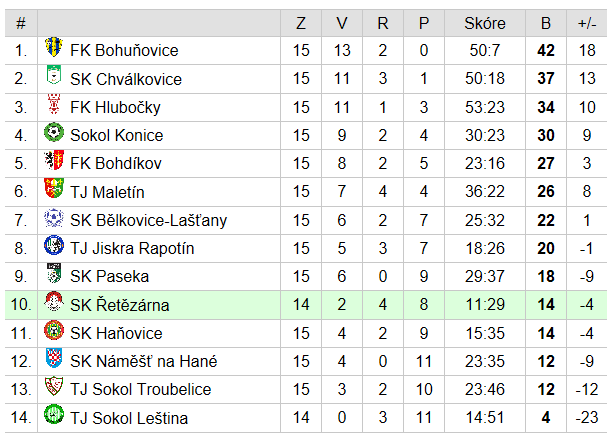Click the SK Řetězárna club logo
The width and height of the screenshot is (615, 439).
tap(54, 302)
